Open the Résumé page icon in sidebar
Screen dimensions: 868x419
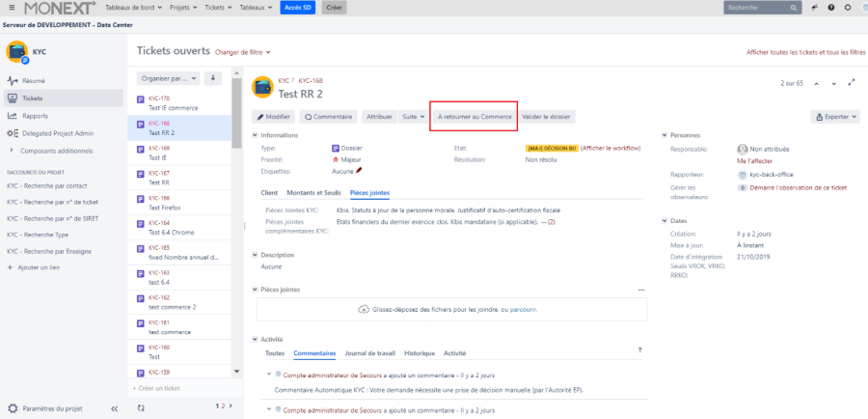(x=13, y=81)
